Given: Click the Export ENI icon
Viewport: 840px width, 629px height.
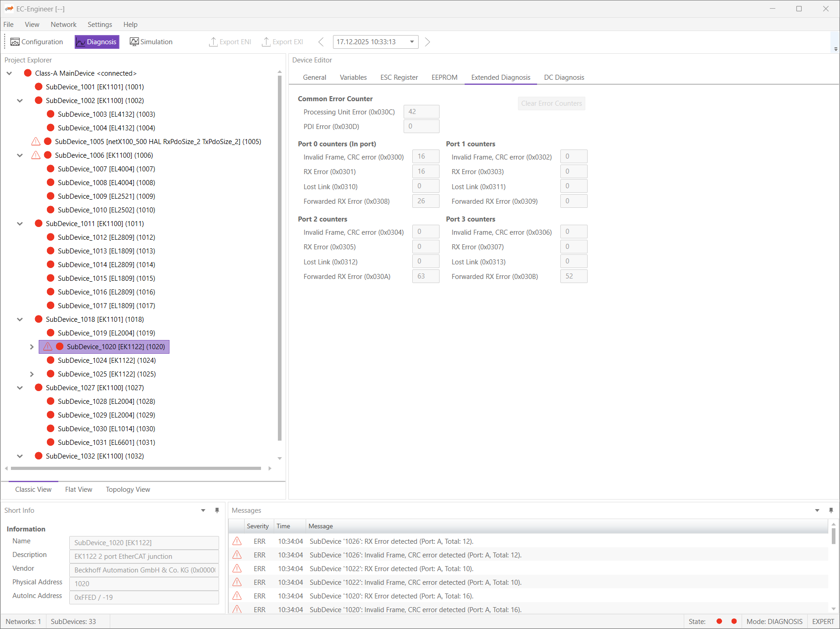Looking at the screenshot, I should point(213,41).
